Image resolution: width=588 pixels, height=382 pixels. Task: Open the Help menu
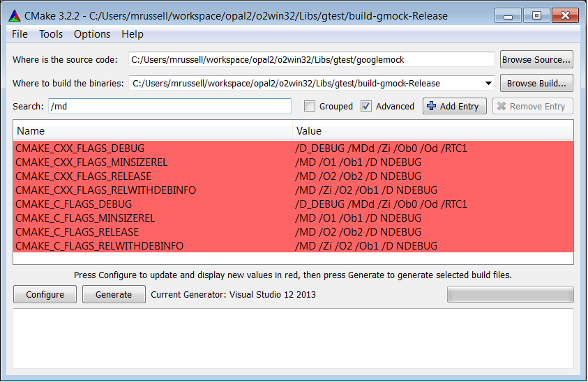tap(133, 34)
